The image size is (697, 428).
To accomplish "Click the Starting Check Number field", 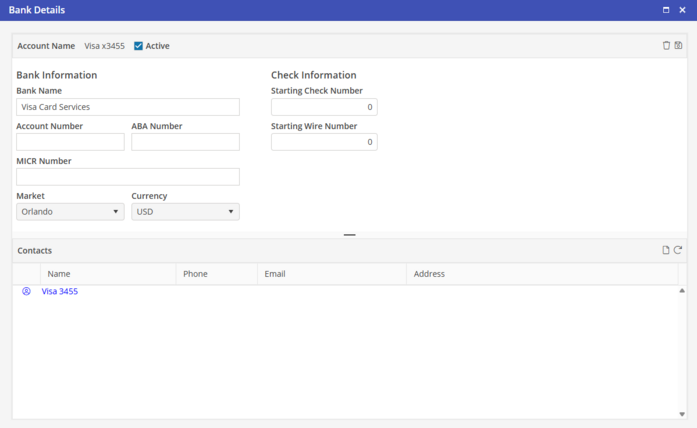I will coord(324,107).
